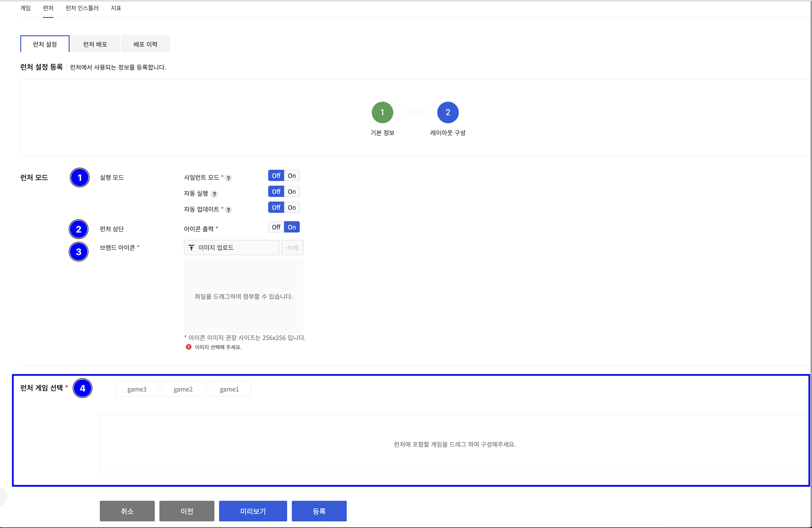Click the help icon beside 자동 업데이트
This screenshot has width=812, height=528.
point(228,210)
